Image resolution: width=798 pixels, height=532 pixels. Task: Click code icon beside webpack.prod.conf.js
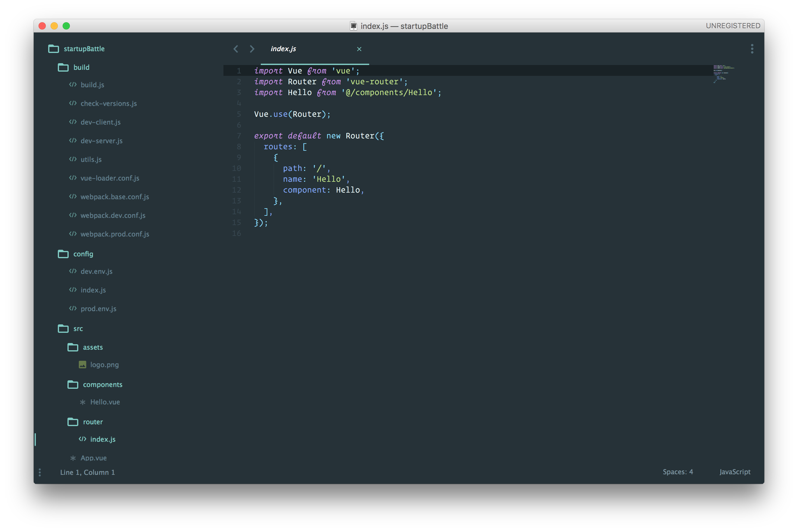[x=73, y=234]
